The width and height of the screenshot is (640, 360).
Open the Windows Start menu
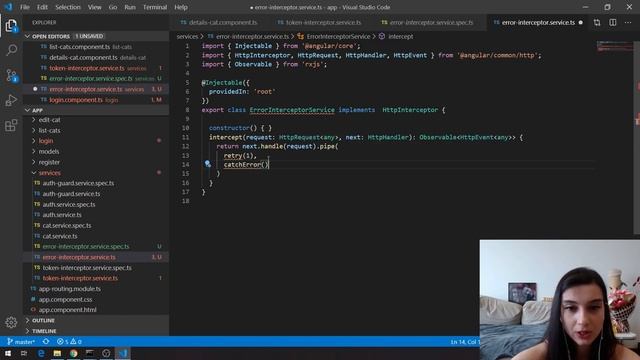click(8, 353)
